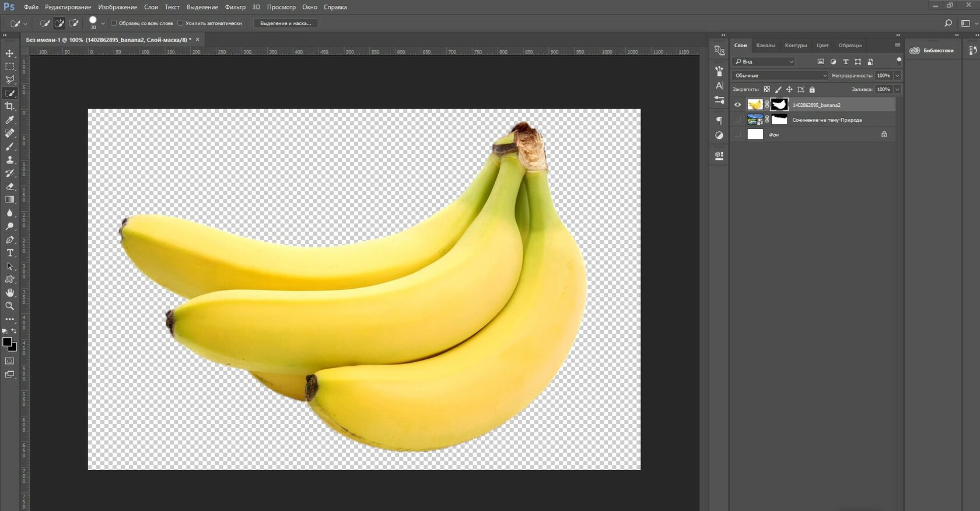Toggle lock all padlock in Закрепить row
The width and height of the screenshot is (980, 511).
pyautogui.click(x=812, y=89)
